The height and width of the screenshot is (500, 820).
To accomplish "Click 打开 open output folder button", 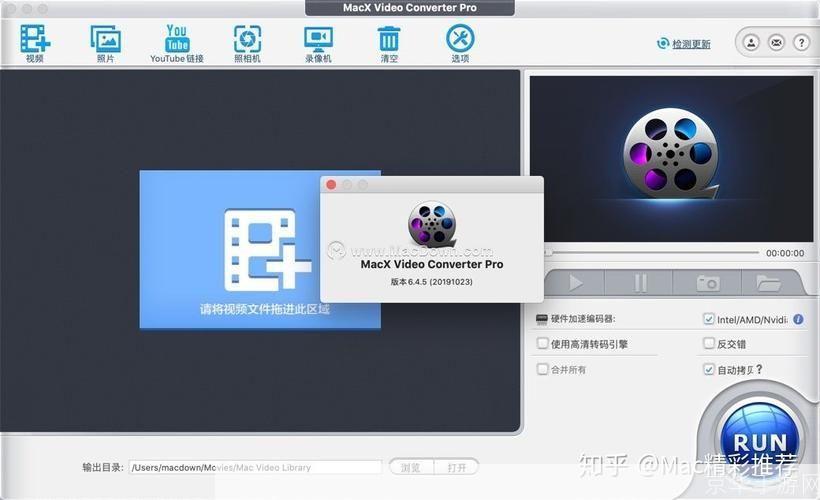I will tap(457, 467).
